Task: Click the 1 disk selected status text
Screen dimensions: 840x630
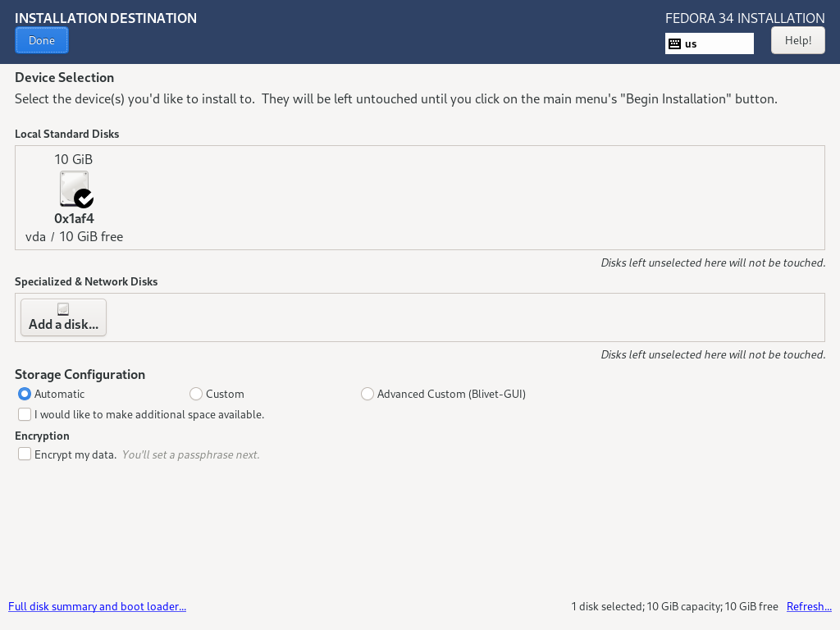Action: [x=674, y=606]
